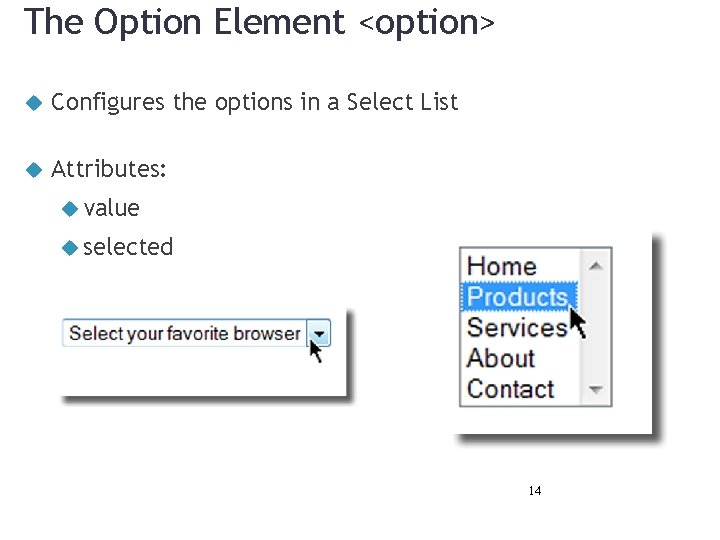Image resolution: width=720 pixels, height=540 pixels.
Task: Click the "Select your favorite browser" combo box text
Action: tap(185, 334)
